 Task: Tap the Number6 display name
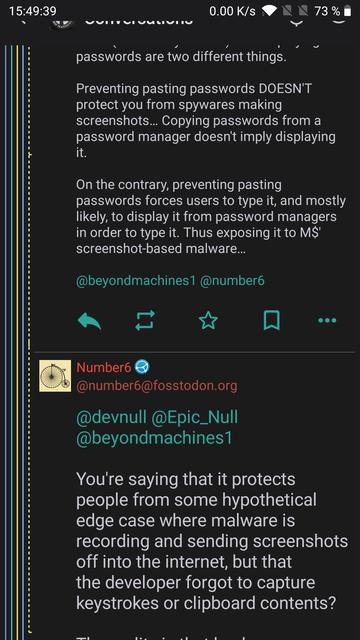[104, 367]
